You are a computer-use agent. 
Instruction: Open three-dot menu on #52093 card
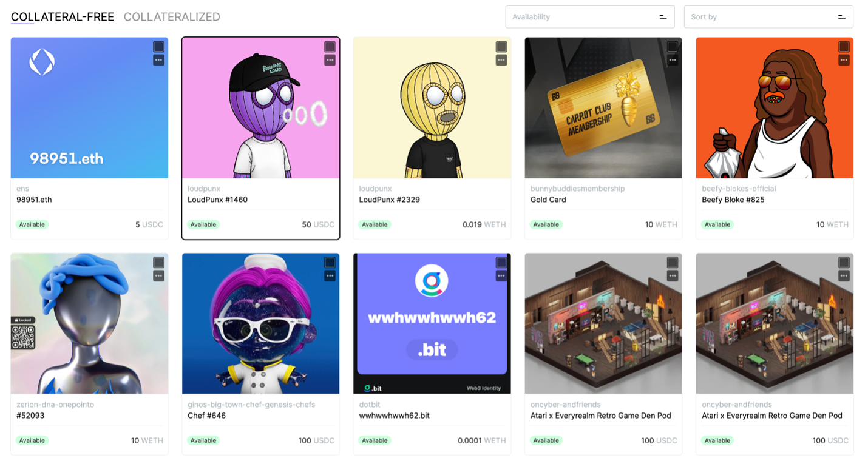[x=158, y=276]
